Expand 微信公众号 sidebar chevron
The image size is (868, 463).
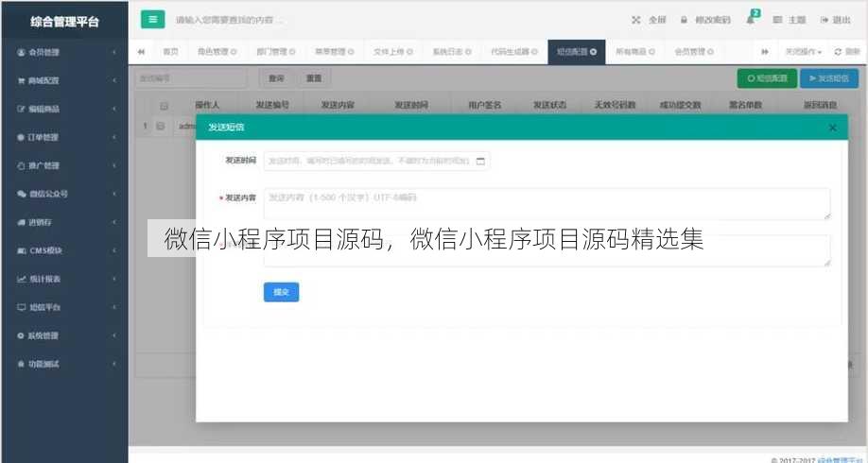coord(114,194)
